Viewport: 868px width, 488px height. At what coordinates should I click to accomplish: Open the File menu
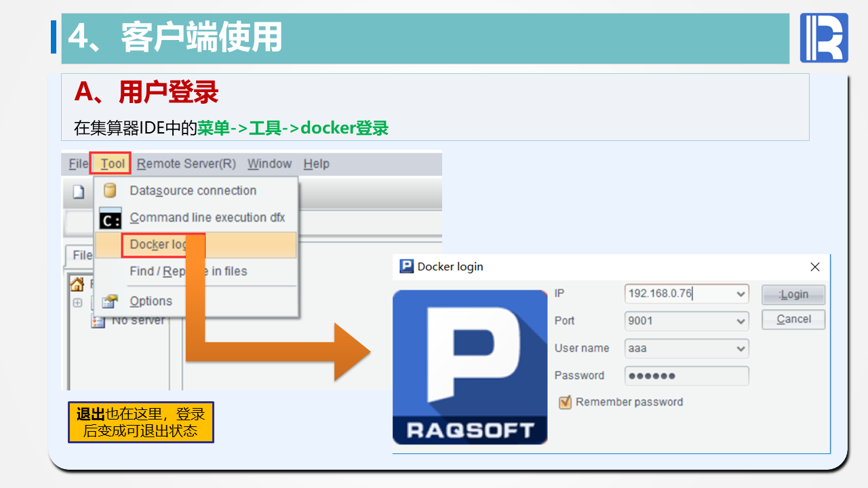(x=79, y=164)
